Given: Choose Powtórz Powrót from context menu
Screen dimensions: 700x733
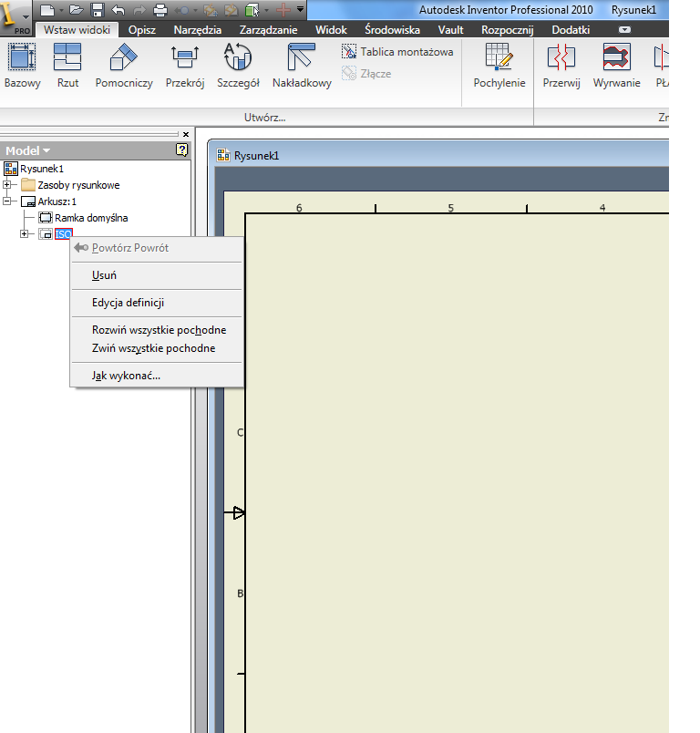Looking at the screenshot, I should 157,248.
